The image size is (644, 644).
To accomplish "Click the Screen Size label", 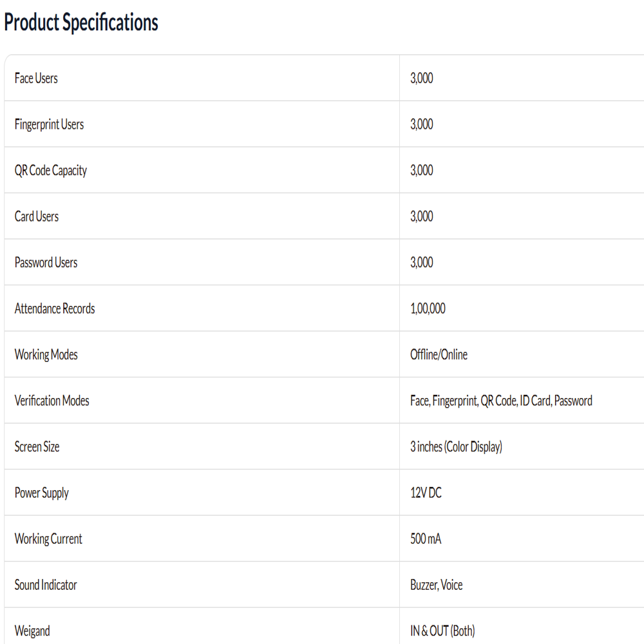I will [37, 446].
